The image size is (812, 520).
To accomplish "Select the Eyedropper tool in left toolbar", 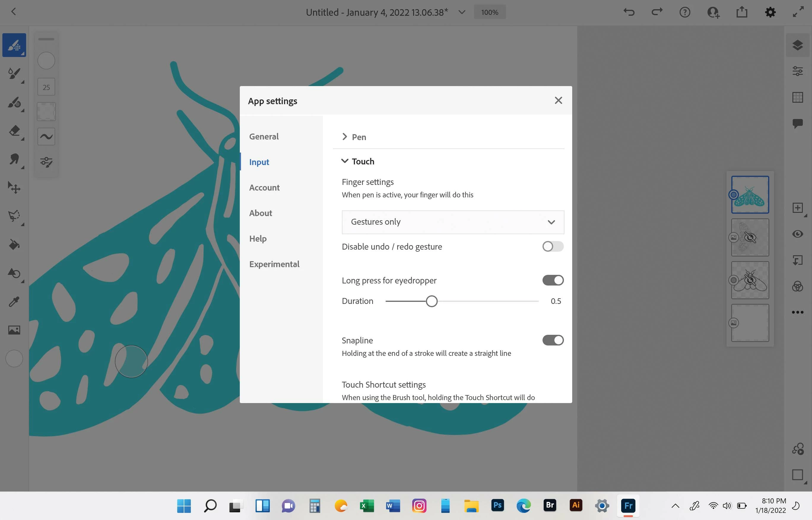I will (14, 301).
